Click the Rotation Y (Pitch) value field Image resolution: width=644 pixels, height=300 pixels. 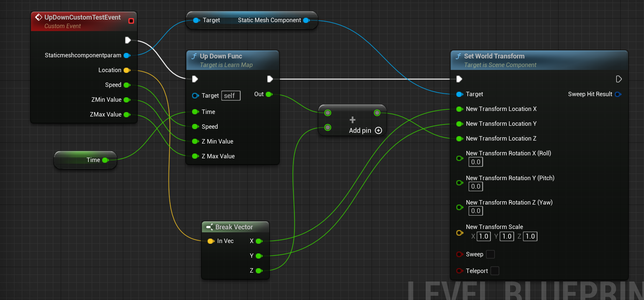476,186
